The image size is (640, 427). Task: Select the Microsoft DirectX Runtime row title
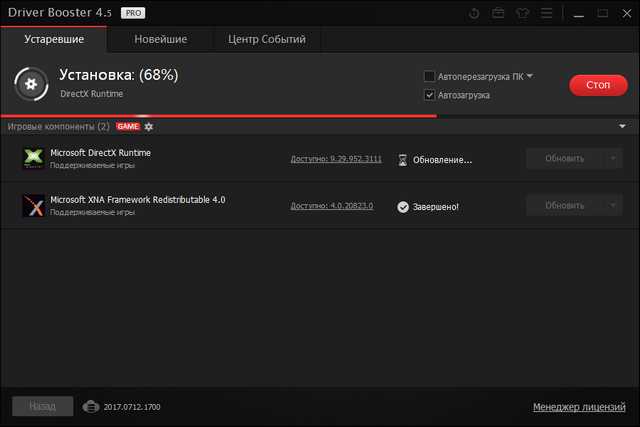100,153
